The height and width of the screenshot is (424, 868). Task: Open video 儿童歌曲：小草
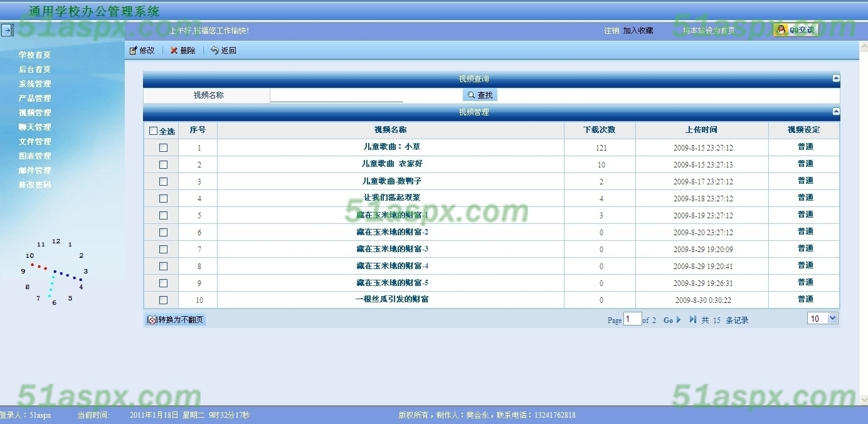point(391,147)
